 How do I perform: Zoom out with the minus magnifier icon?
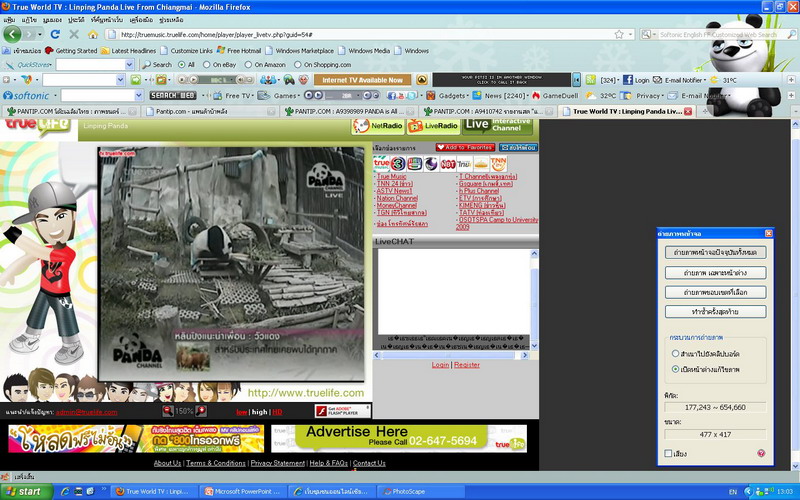click(167, 411)
